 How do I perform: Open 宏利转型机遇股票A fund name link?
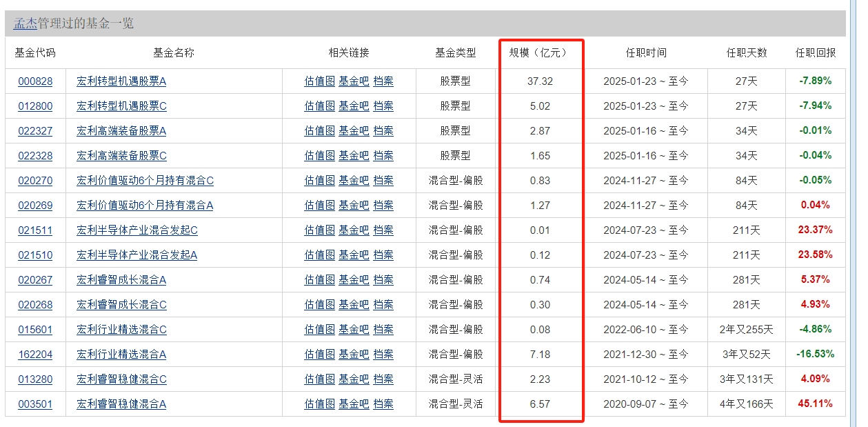(x=121, y=81)
